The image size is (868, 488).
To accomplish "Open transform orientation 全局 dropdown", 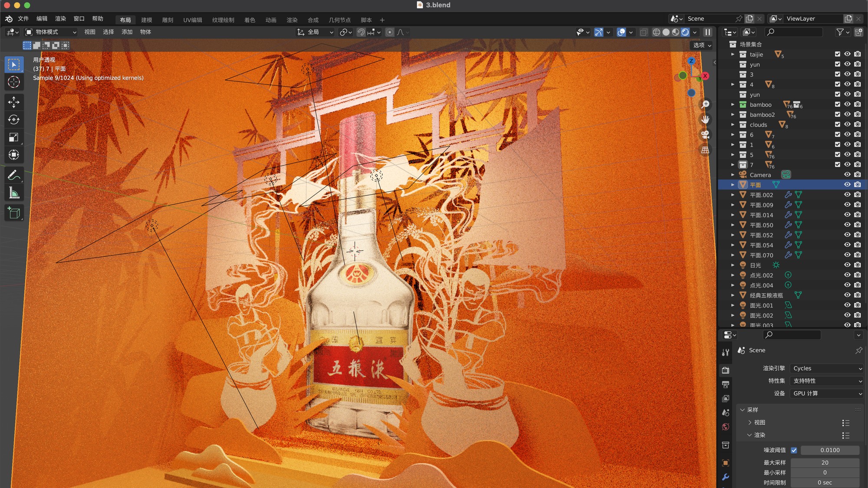I will 315,32.
